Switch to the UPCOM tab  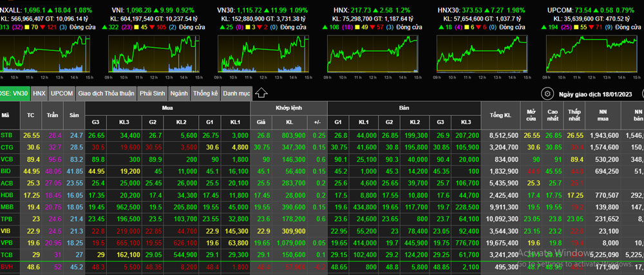[62, 93]
